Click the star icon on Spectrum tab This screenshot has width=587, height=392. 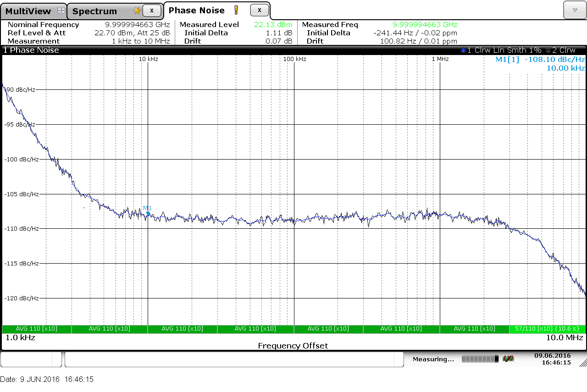(137, 11)
